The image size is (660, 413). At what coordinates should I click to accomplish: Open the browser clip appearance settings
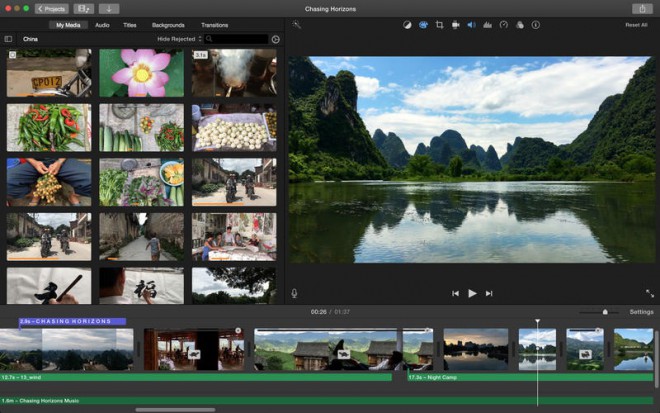[275, 39]
